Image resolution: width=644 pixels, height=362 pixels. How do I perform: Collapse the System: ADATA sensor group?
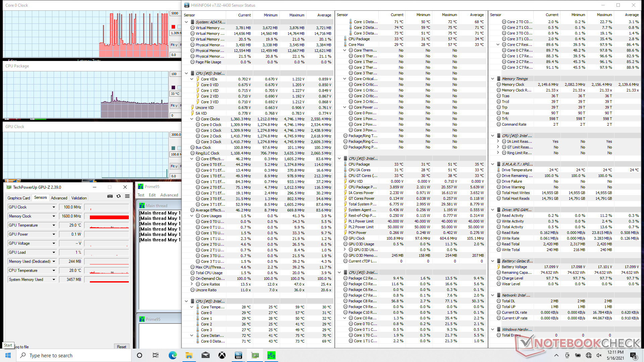click(186, 22)
